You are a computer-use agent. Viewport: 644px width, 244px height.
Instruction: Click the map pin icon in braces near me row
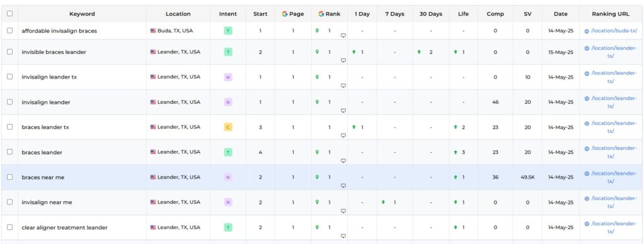click(317, 177)
